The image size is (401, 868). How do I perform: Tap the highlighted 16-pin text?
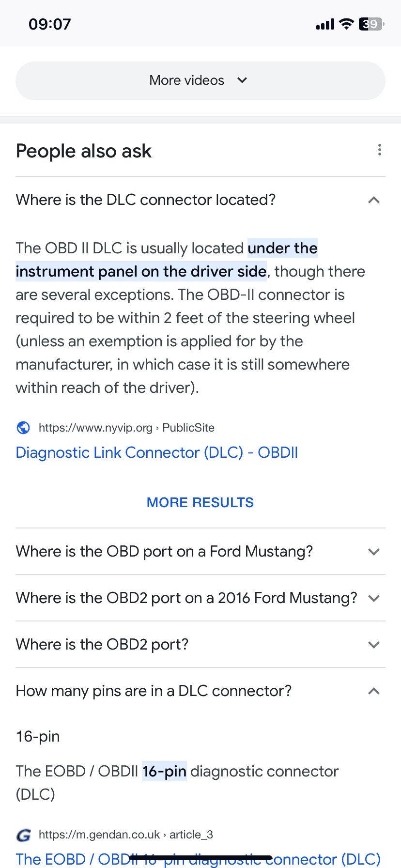pos(165,771)
